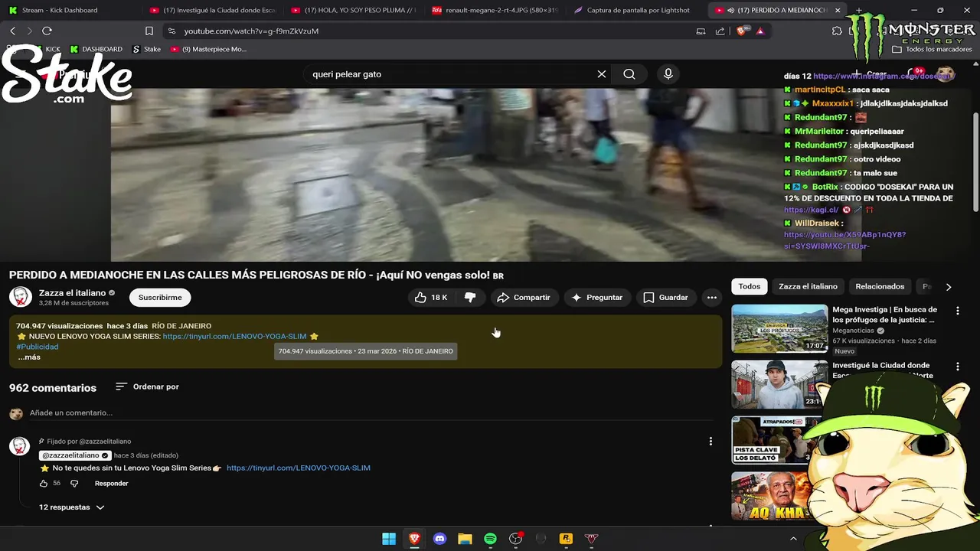The width and height of the screenshot is (980, 551).
Task: Click the Suscribirme button
Action: tap(160, 297)
